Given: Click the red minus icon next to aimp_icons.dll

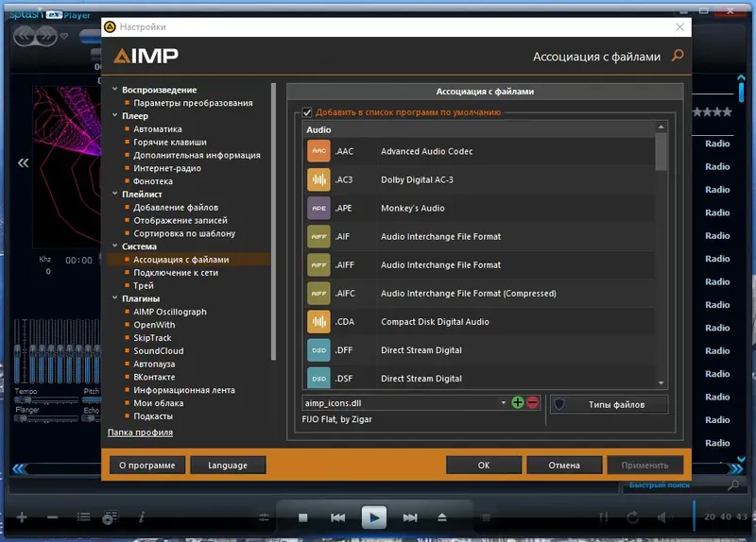Looking at the screenshot, I should click(x=532, y=403).
